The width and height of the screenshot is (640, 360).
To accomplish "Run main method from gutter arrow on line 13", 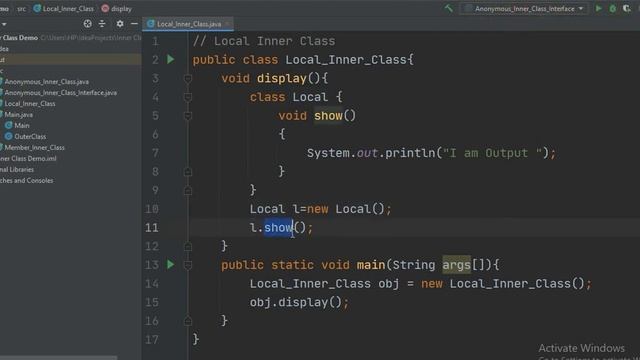I will (171, 264).
